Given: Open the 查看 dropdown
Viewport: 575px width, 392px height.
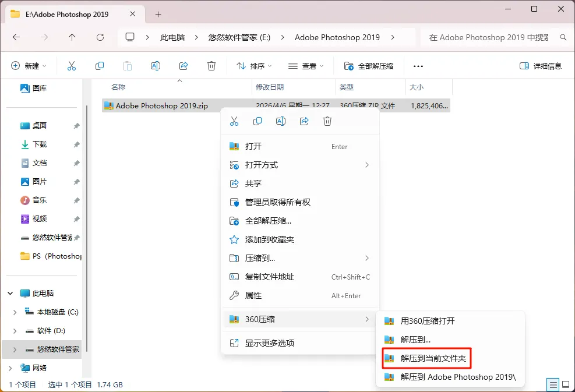Looking at the screenshot, I should point(306,66).
